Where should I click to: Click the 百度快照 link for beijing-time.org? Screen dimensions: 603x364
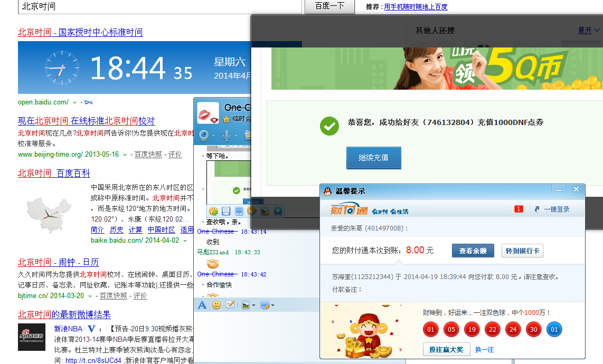click(148, 155)
